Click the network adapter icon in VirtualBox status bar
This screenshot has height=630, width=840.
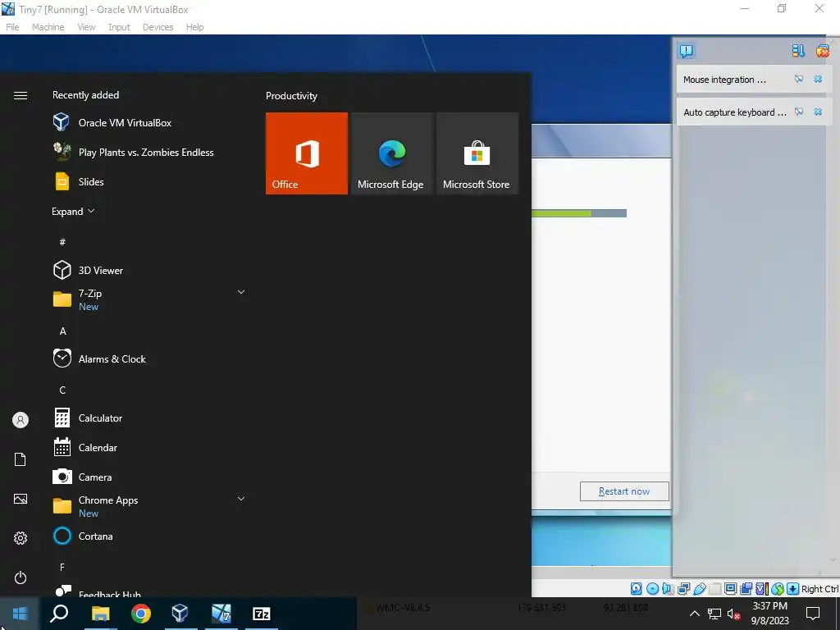683,589
